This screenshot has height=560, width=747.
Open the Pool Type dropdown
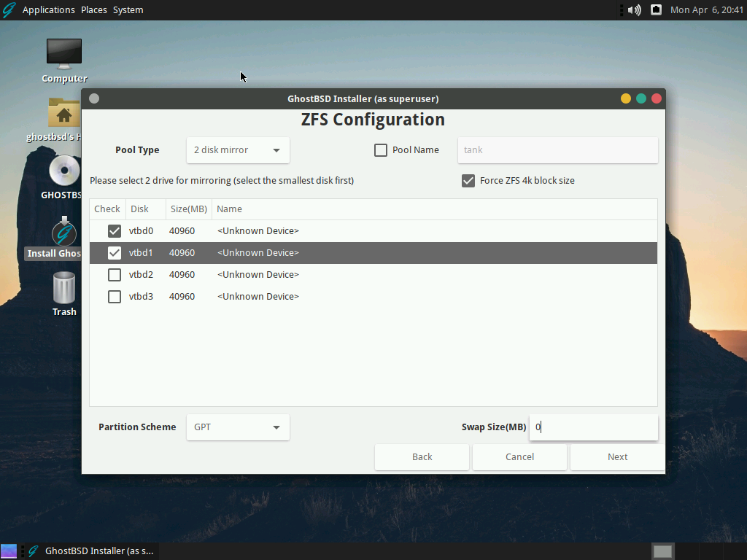coord(238,150)
